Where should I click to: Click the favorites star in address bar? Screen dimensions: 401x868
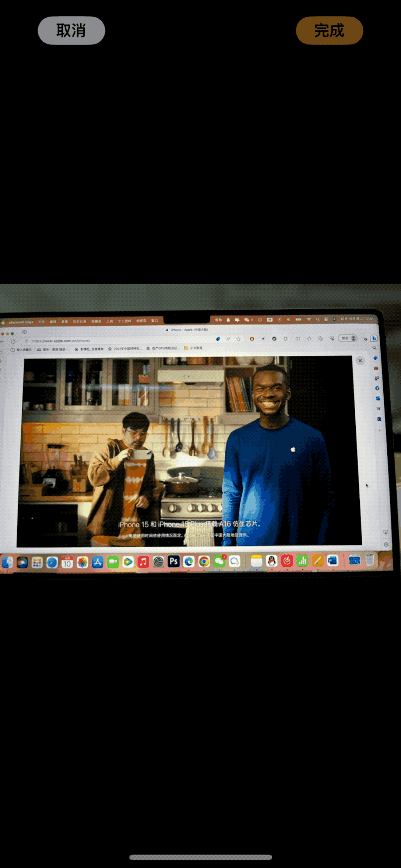238,339
